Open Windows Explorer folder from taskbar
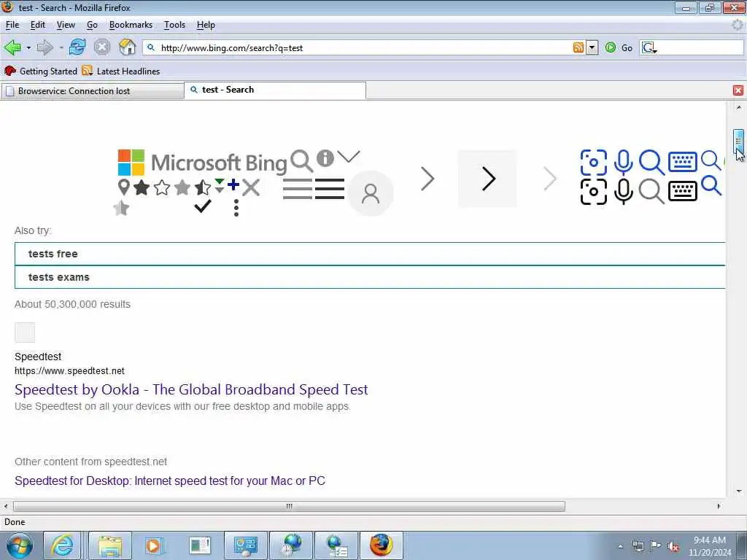This screenshot has height=560, width=747. [110, 545]
